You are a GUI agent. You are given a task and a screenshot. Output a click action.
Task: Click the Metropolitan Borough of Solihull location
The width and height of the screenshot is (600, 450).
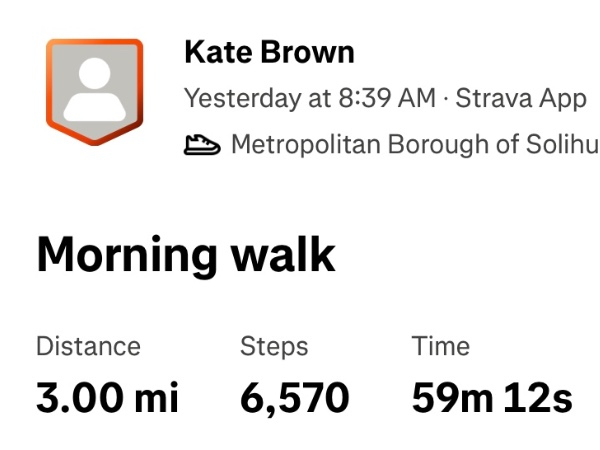tap(414, 145)
